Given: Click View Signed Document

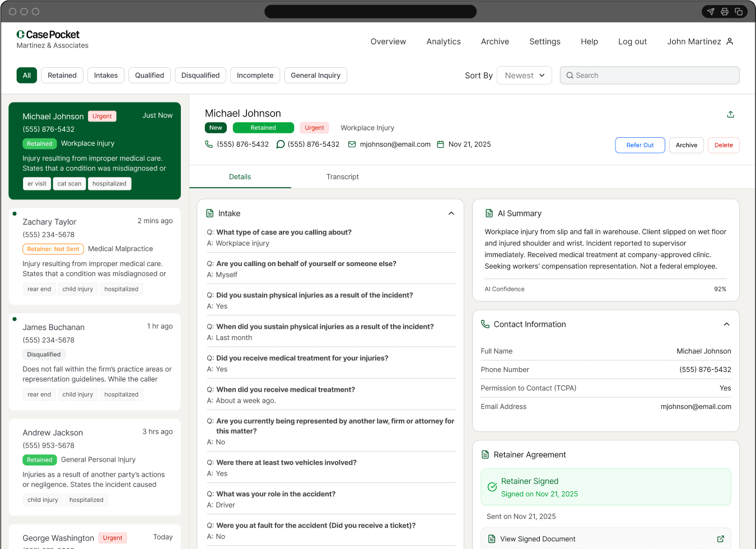Looking at the screenshot, I should [606, 539].
